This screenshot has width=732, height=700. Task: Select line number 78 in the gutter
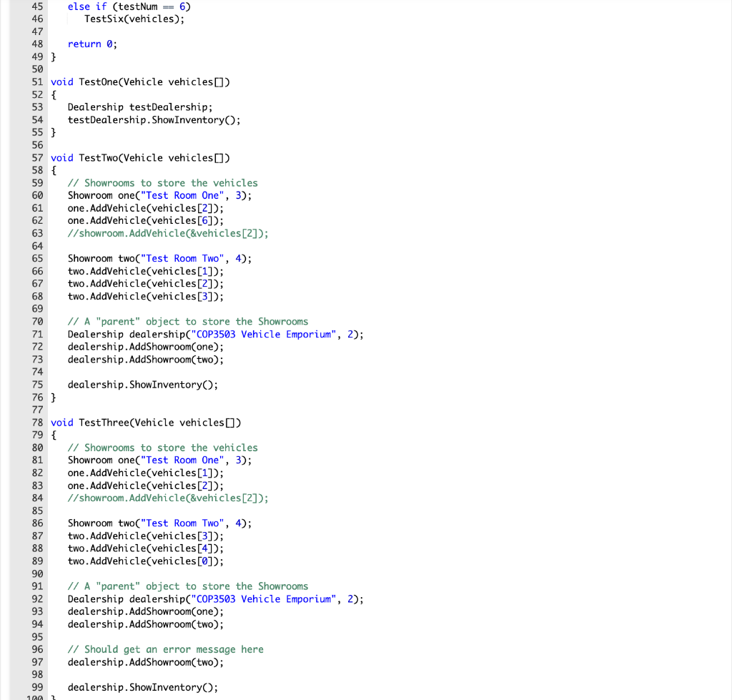37,422
